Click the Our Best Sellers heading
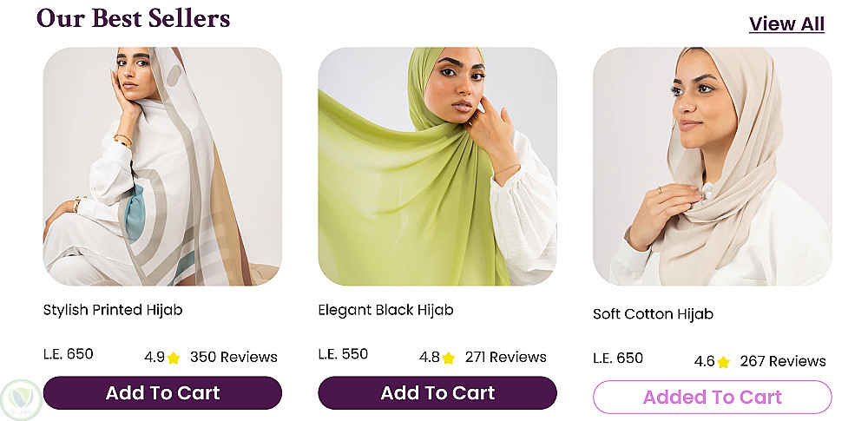The image size is (868, 421). coord(134,18)
